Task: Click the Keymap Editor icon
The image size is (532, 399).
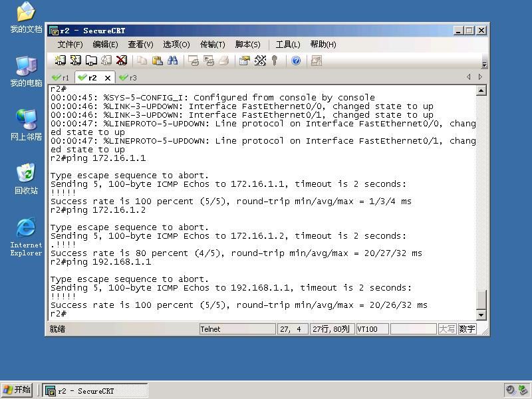Action: click(260, 61)
